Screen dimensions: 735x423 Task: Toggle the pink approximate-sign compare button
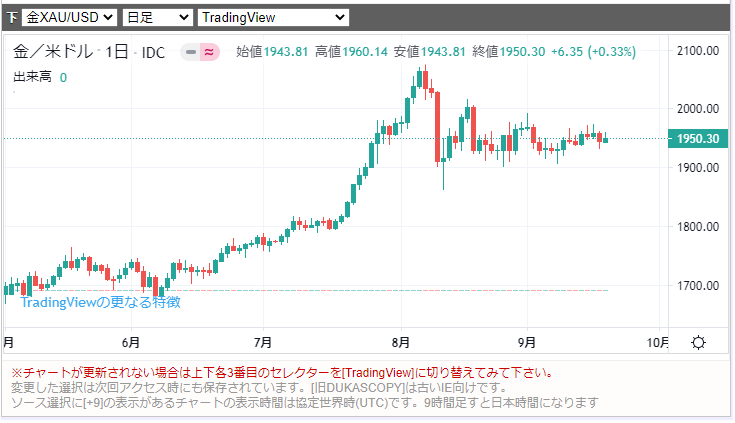(210, 52)
